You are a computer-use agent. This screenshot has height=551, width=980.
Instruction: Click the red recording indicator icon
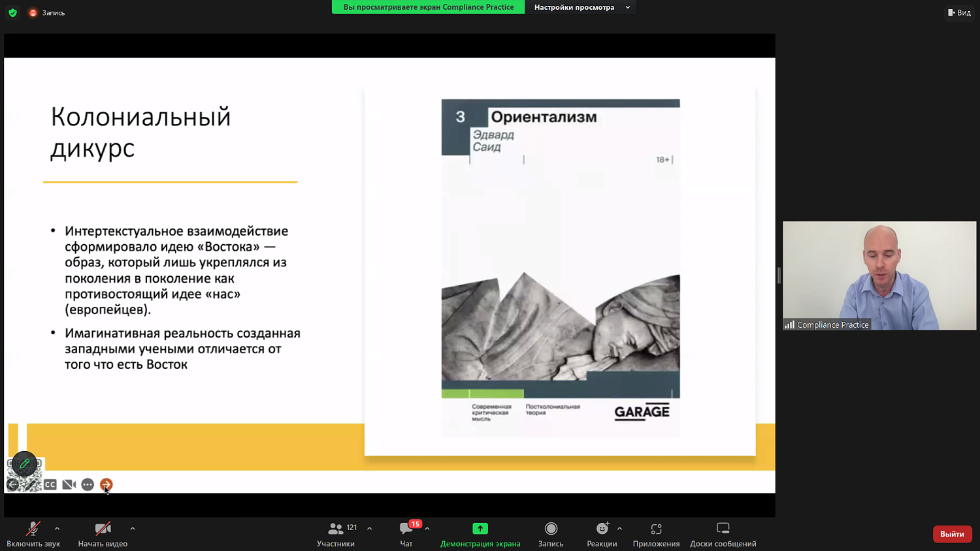click(33, 12)
